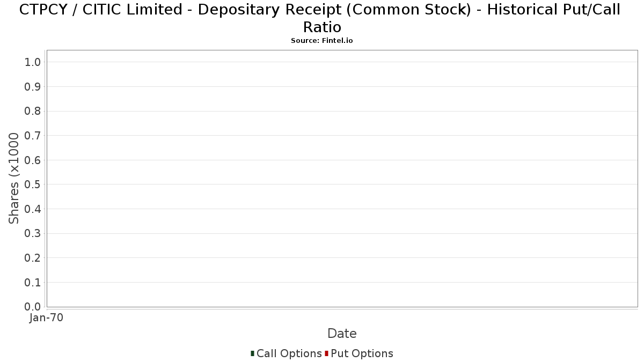The height and width of the screenshot is (362, 644).
Task: Click the Shares (x1000 axis title
Action: (14, 179)
